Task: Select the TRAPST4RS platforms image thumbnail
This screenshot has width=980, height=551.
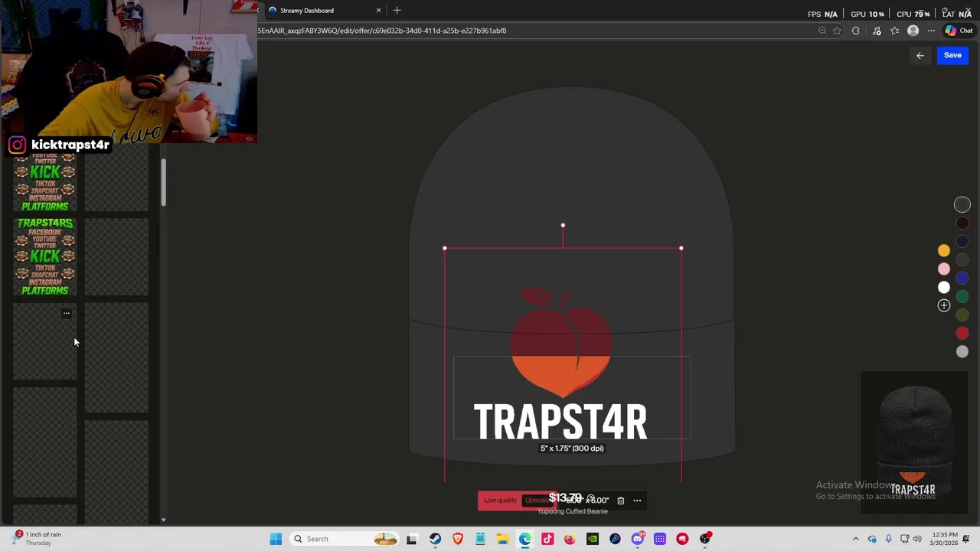Action: tap(45, 256)
